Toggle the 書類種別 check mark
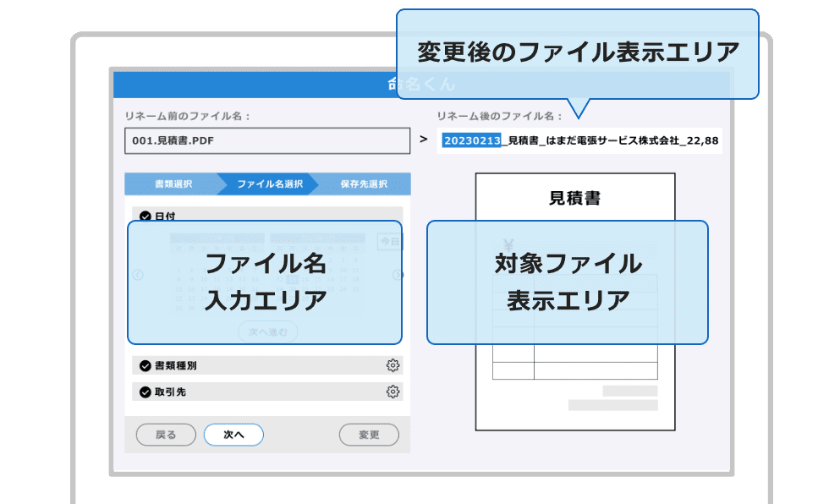The height and width of the screenshot is (504, 829). 145,365
